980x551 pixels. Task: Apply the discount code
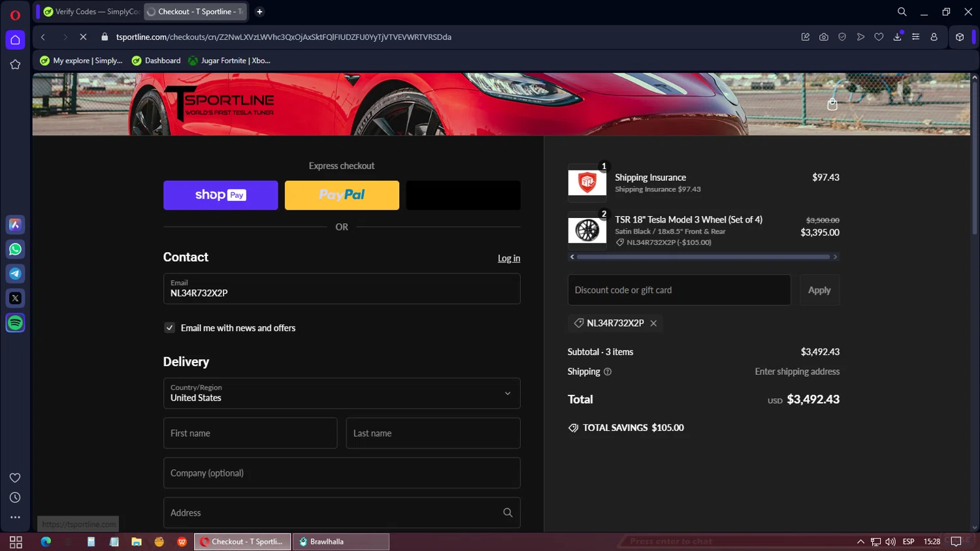pos(819,290)
